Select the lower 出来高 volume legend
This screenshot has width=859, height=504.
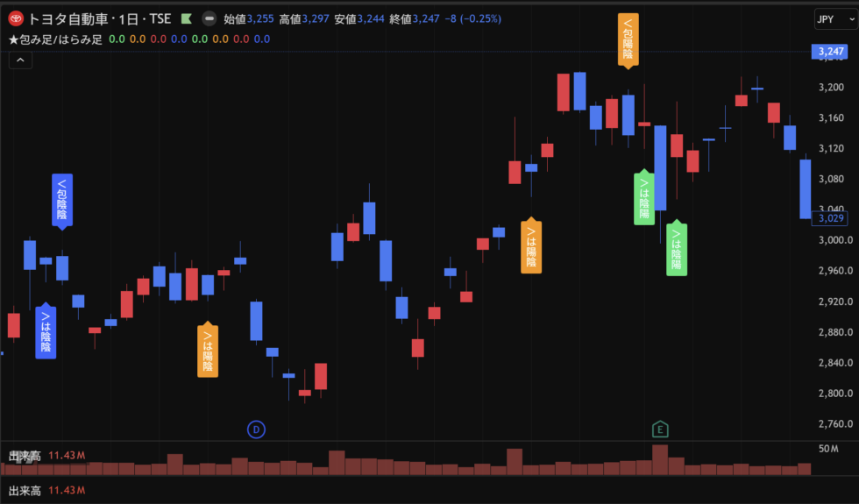pos(25,490)
